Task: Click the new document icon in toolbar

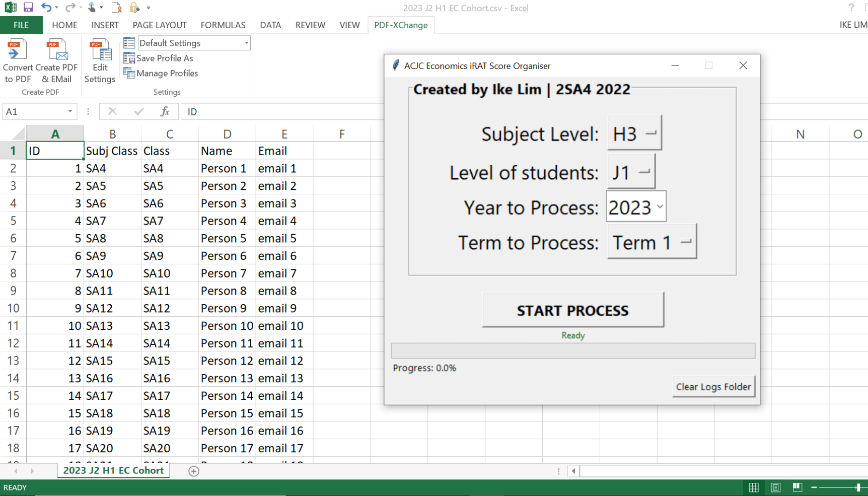Action: click(116, 8)
